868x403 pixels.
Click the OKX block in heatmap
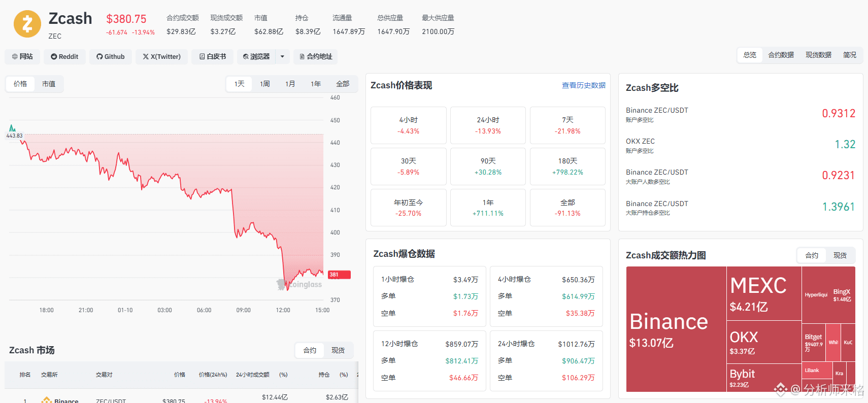point(764,342)
